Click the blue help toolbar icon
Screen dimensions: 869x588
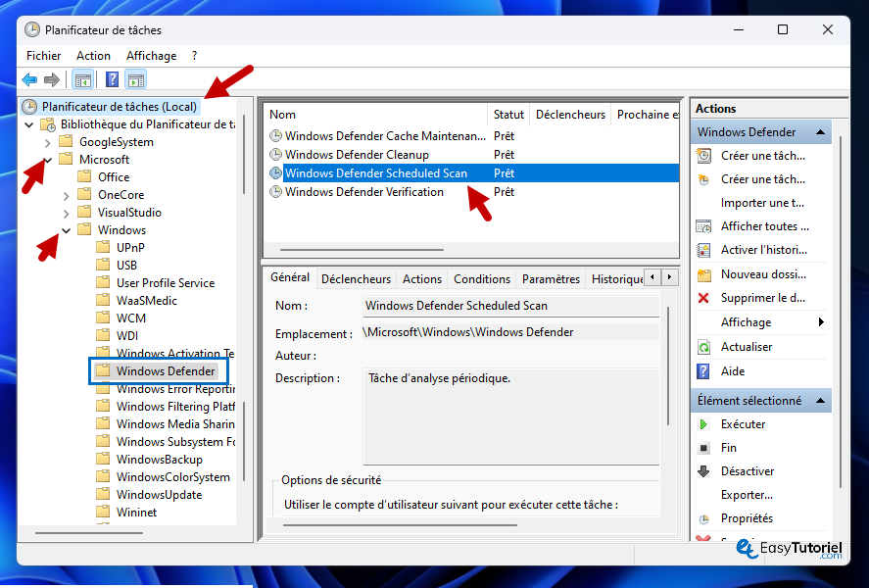coord(113,80)
